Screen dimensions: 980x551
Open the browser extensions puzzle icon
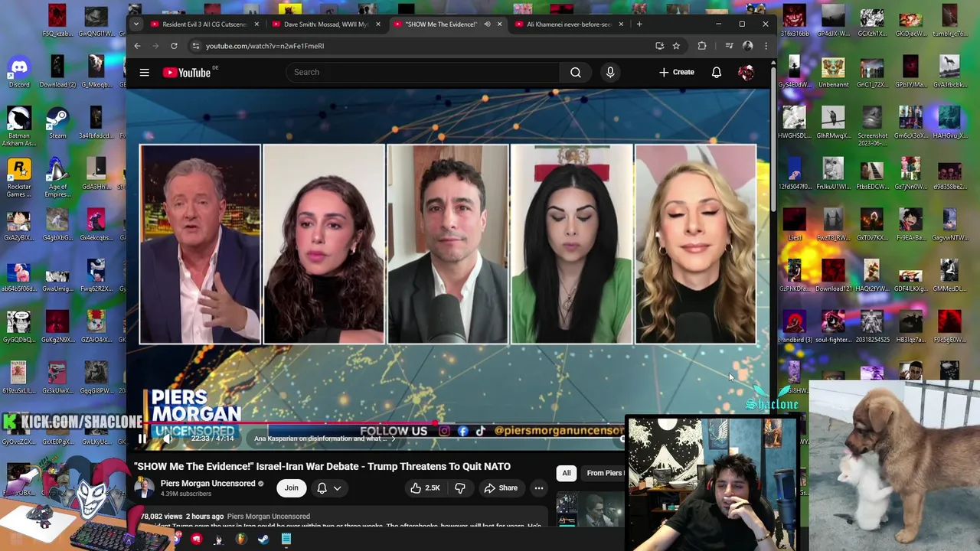[x=702, y=46]
